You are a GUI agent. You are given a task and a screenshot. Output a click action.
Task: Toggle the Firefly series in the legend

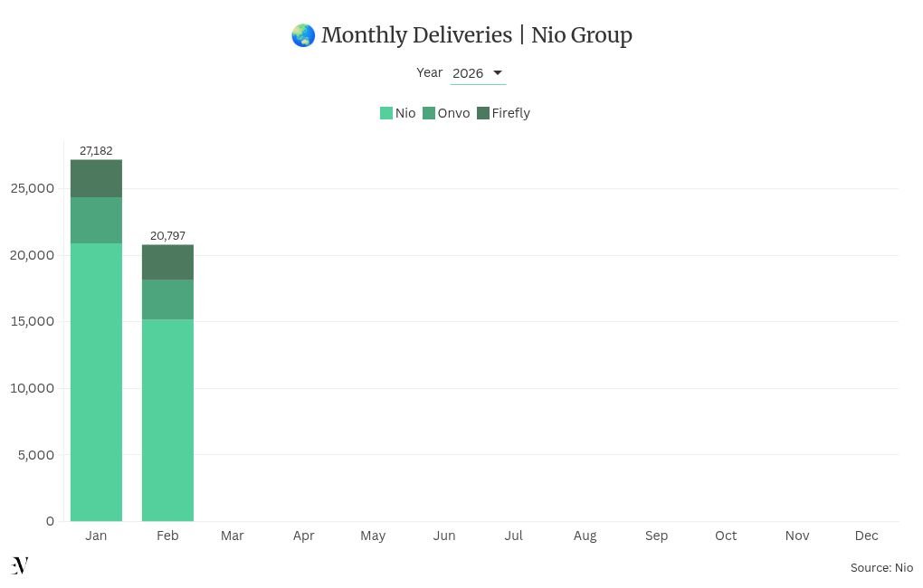(510, 113)
